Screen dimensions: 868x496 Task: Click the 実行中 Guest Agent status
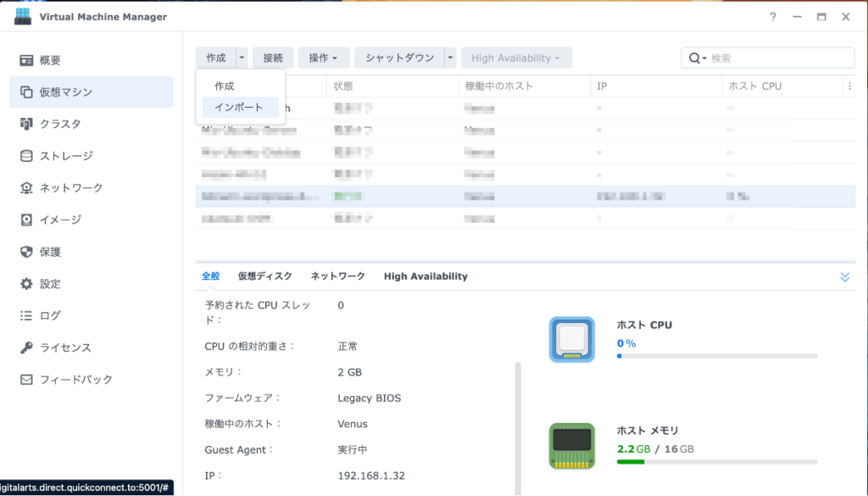353,450
